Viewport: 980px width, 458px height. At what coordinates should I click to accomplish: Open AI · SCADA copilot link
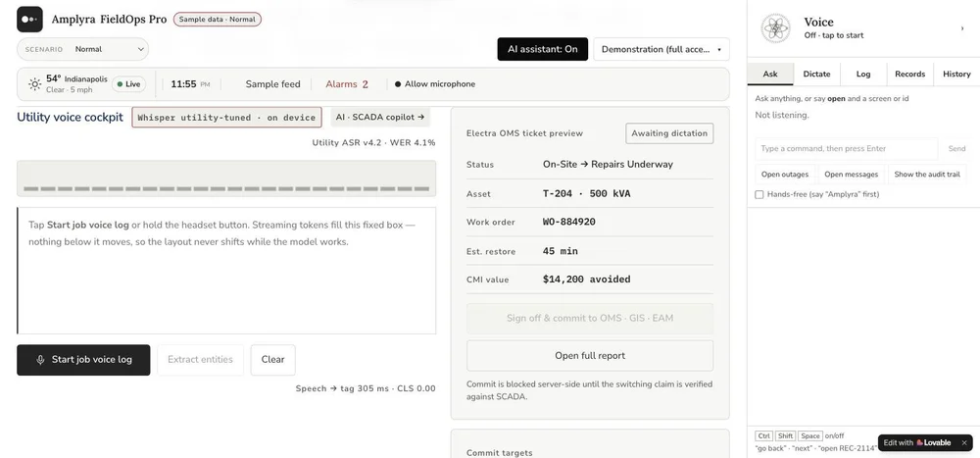point(380,117)
